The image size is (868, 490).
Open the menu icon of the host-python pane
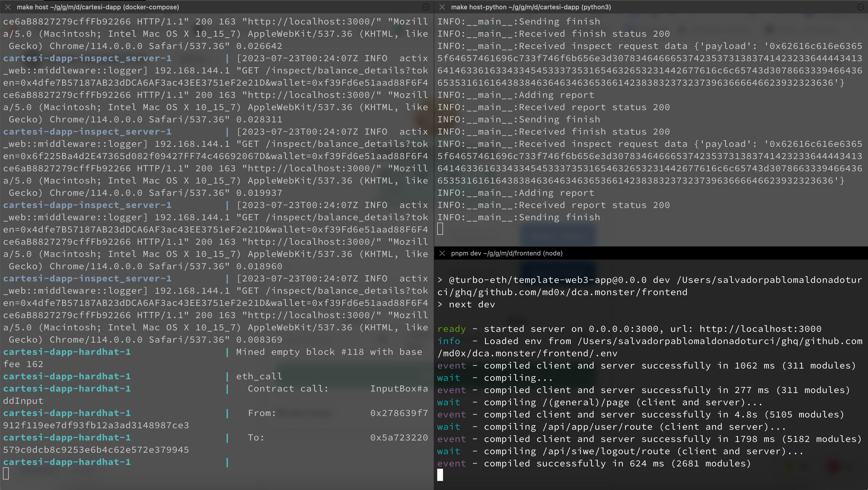pyautogui.click(x=860, y=7)
